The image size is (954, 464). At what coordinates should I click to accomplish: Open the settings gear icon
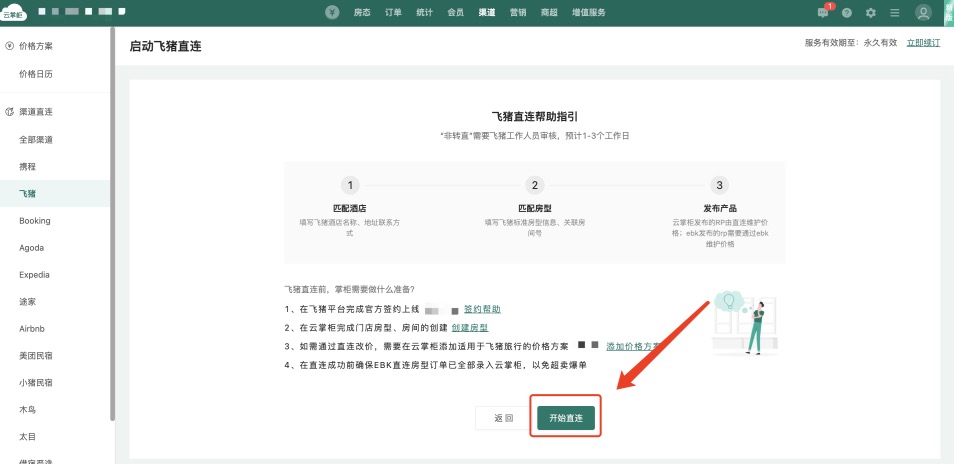point(871,13)
